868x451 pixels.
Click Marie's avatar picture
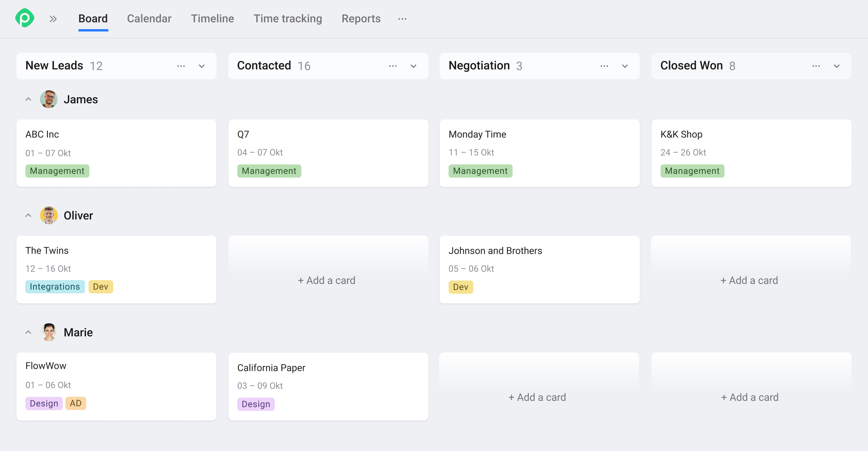[49, 332]
